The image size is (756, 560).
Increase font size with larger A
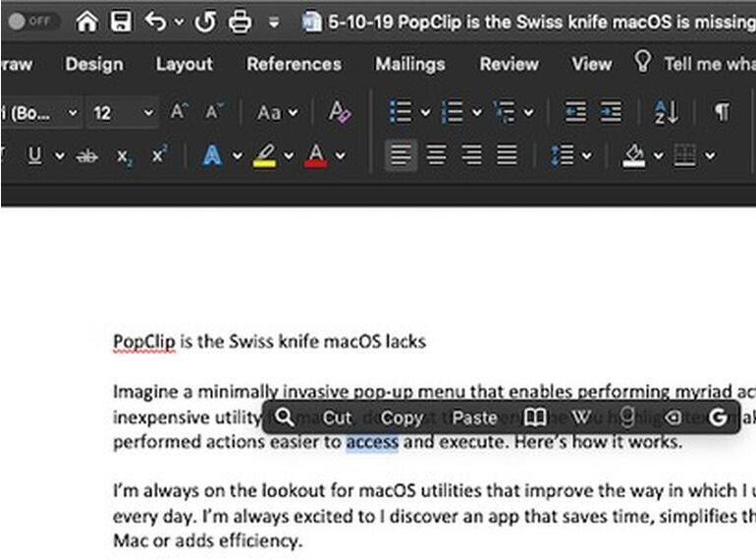[179, 111]
